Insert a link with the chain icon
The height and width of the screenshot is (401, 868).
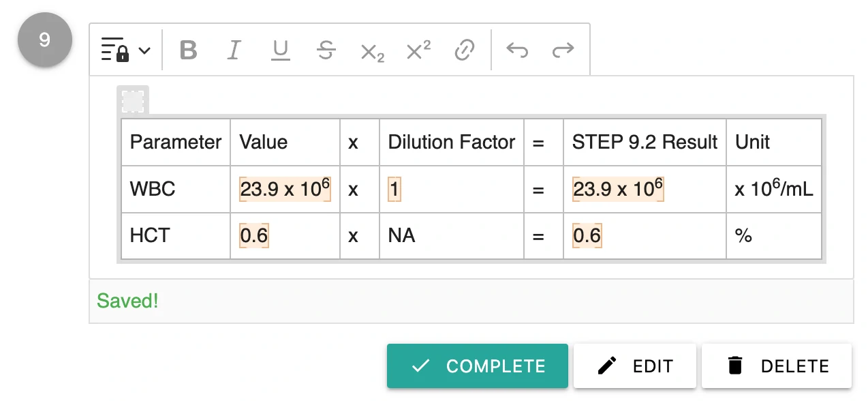[464, 50]
